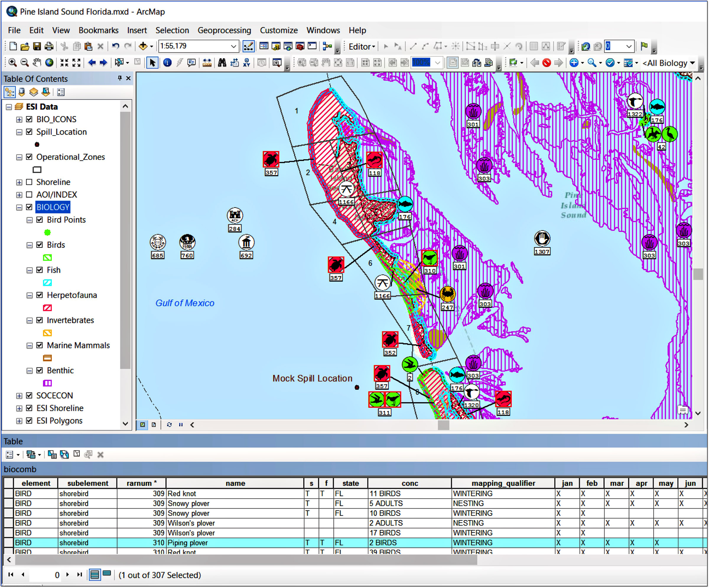Activate the Find tool (binoculars icon)
709x588 pixels.
pyautogui.click(x=222, y=63)
